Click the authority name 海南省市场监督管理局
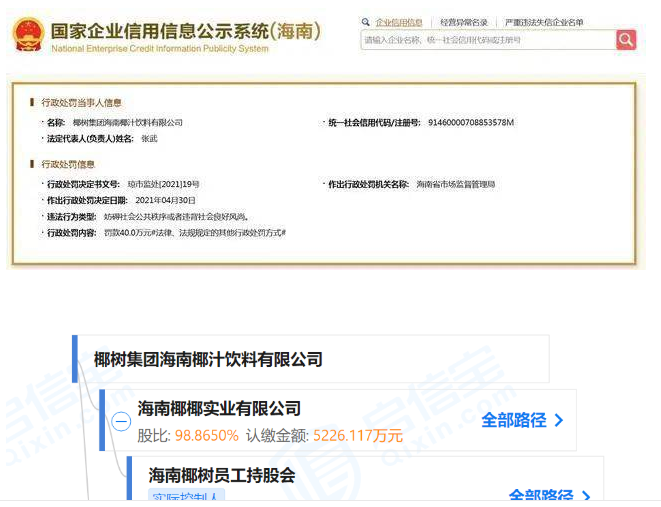 tap(456, 184)
